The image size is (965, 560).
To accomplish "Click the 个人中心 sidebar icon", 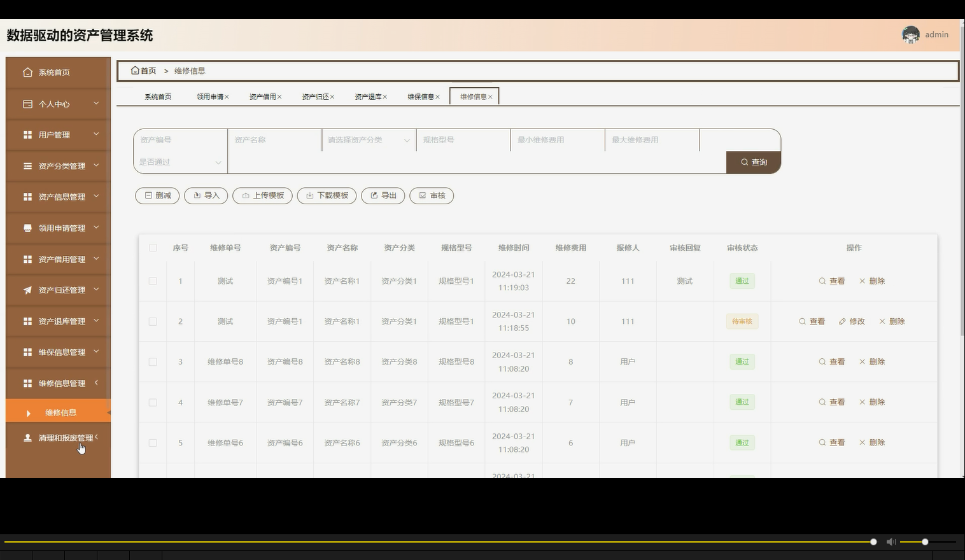I will click(27, 104).
